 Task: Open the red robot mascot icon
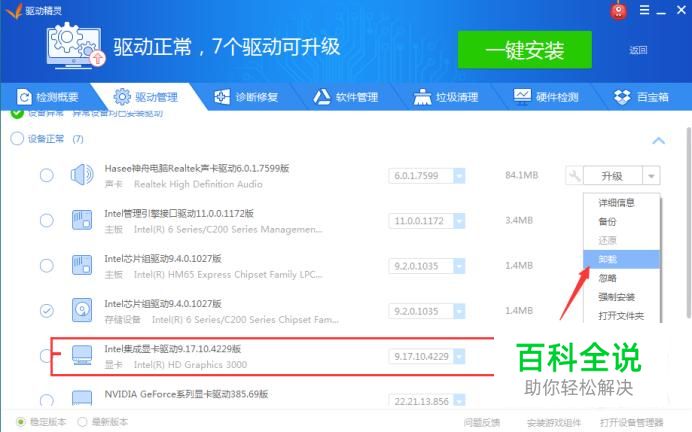[x=618, y=11]
